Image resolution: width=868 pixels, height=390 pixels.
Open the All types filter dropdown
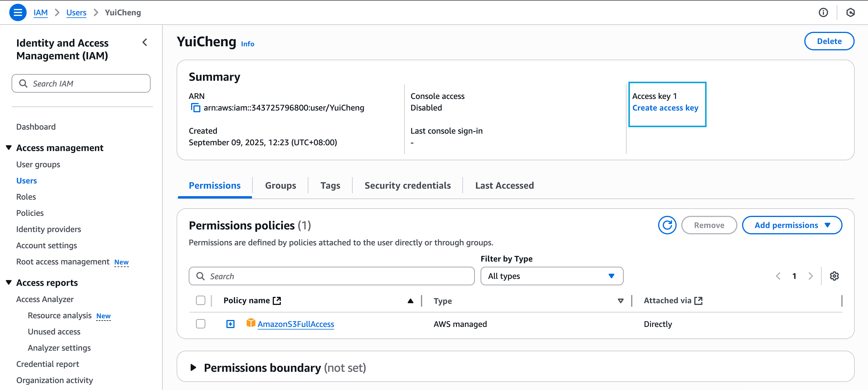[x=552, y=276]
